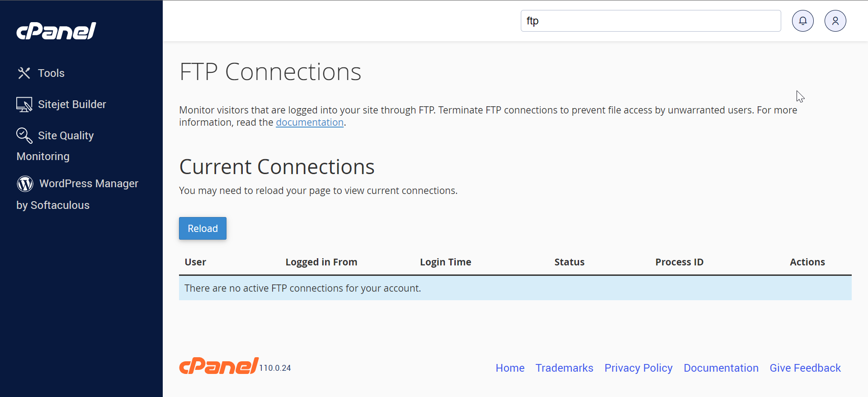
Task: Click the Status column header
Action: 569,262
